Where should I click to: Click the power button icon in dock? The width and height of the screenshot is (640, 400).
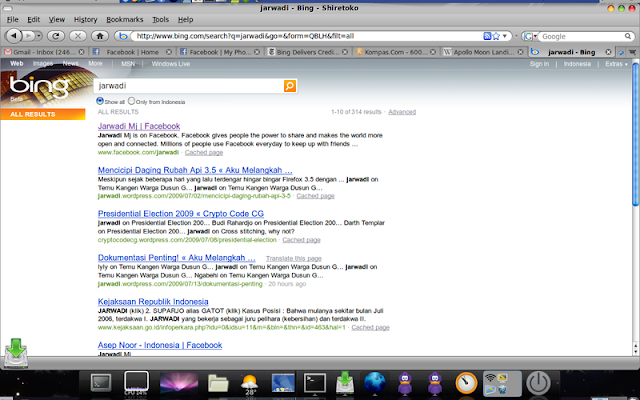pos(538,383)
